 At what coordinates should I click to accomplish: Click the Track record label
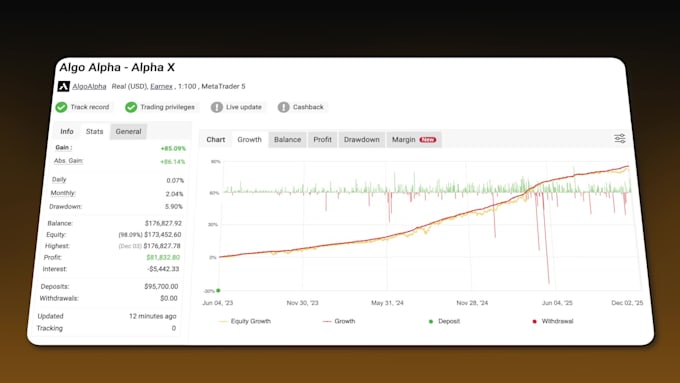[x=90, y=107]
